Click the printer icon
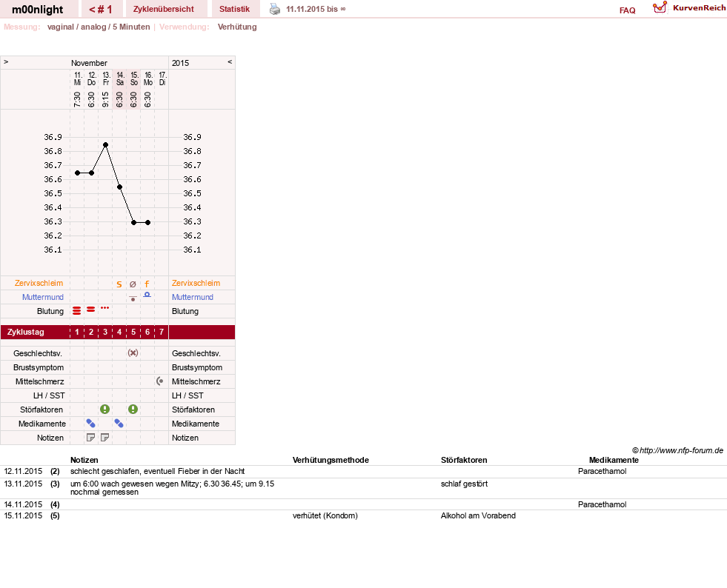This screenshot has height=588, width=727. click(275, 10)
